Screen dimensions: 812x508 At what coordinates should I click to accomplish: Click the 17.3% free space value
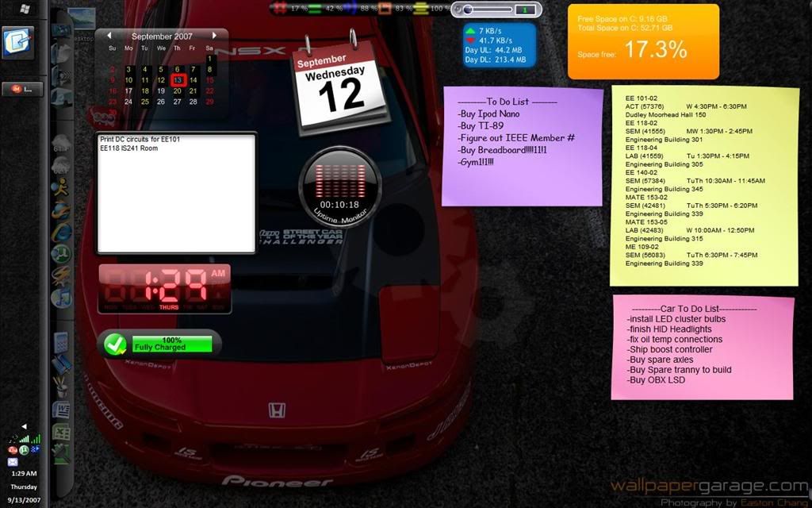[656, 49]
